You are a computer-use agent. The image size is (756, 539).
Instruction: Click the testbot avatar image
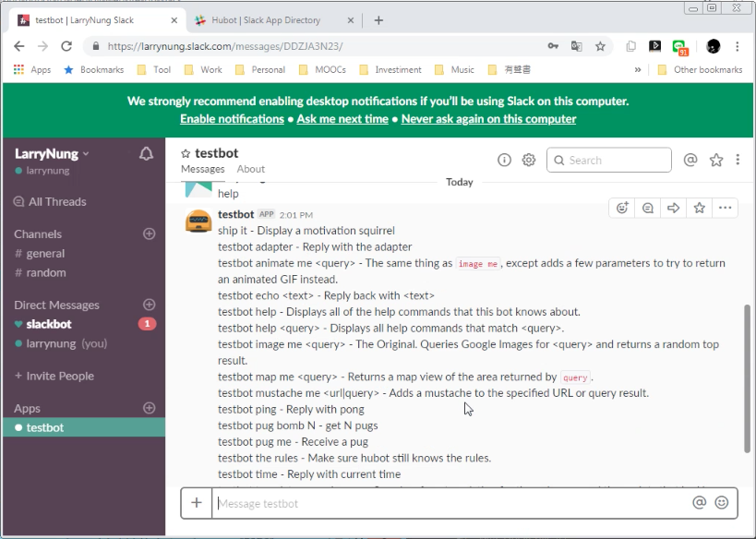pyautogui.click(x=198, y=222)
